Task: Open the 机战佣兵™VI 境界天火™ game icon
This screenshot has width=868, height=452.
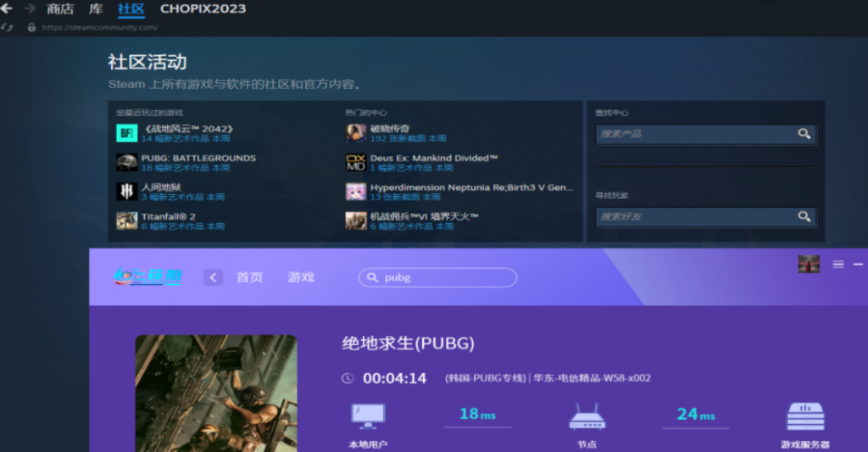Action: [356, 221]
